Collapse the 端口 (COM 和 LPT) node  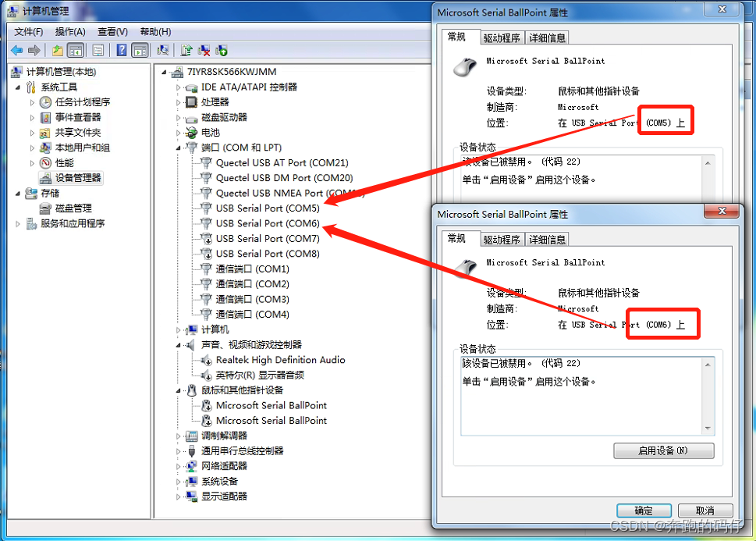coord(179,148)
